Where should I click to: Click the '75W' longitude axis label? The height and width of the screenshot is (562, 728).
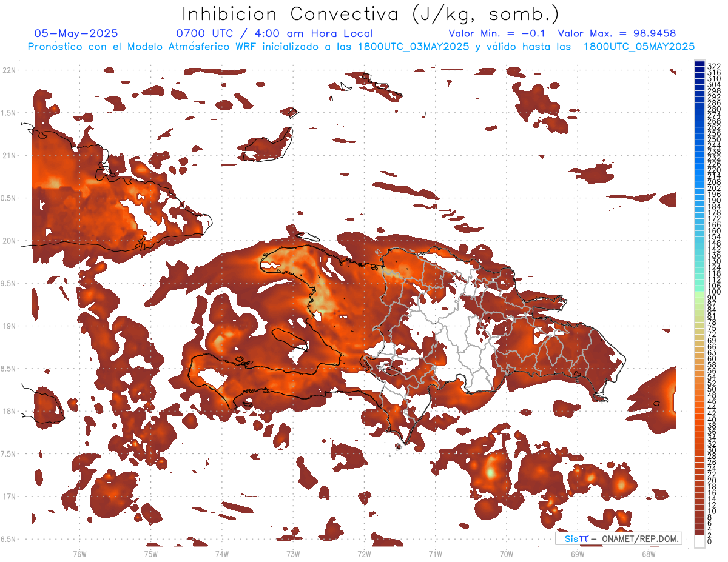tap(150, 554)
